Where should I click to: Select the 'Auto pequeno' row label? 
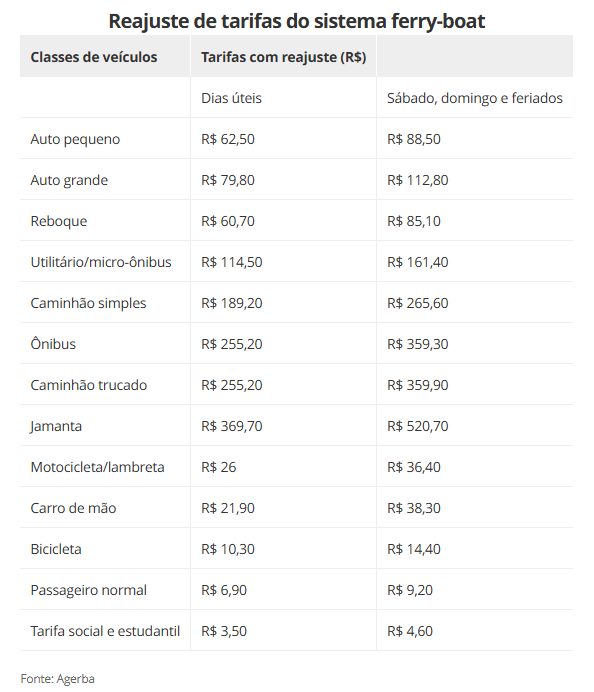tap(75, 139)
